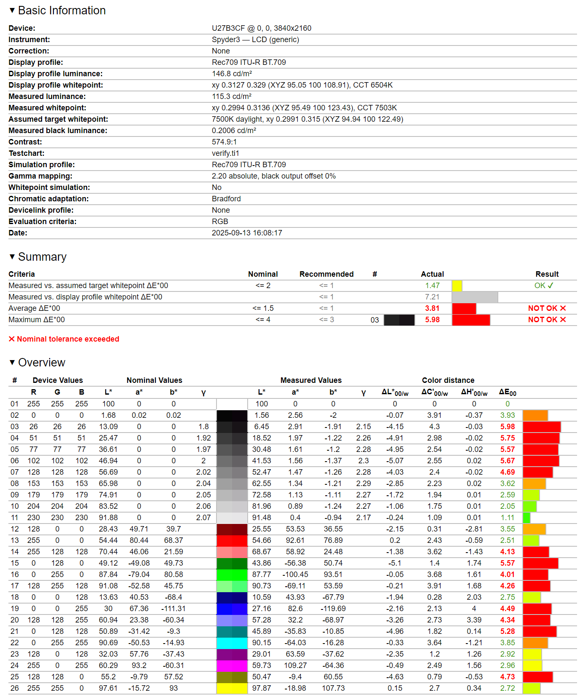Click the red bar beside Average 3.81
Image resolution: width=588 pixels, height=700 pixels.
click(x=464, y=308)
